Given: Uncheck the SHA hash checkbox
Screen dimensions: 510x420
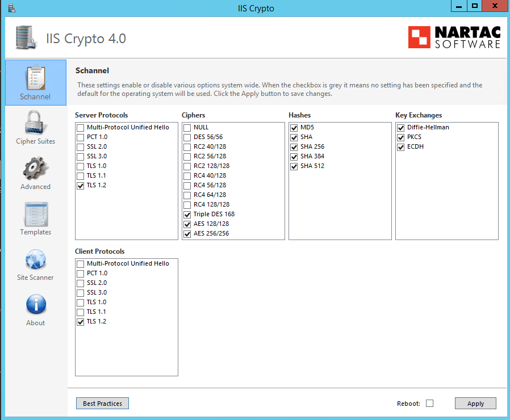Looking at the screenshot, I should pyautogui.click(x=294, y=137).
